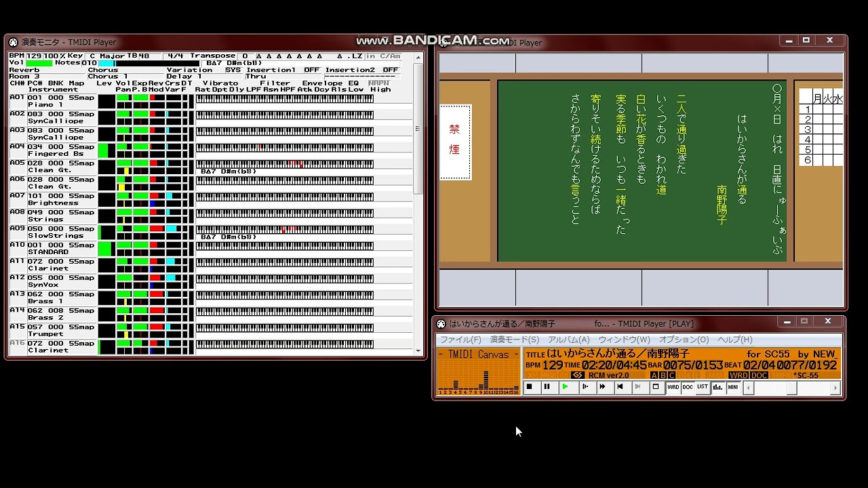Click the square window icon in player toolbar

point(656,387)
